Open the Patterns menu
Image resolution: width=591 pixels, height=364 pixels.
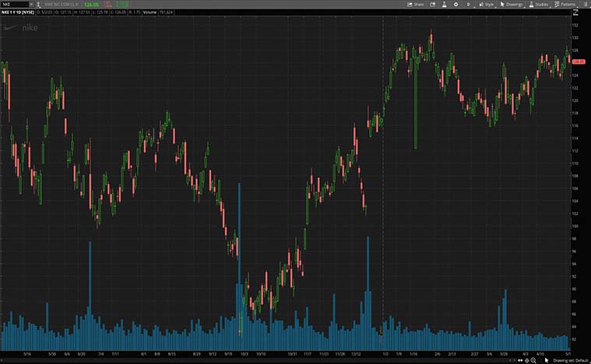[x=565, y=4]
